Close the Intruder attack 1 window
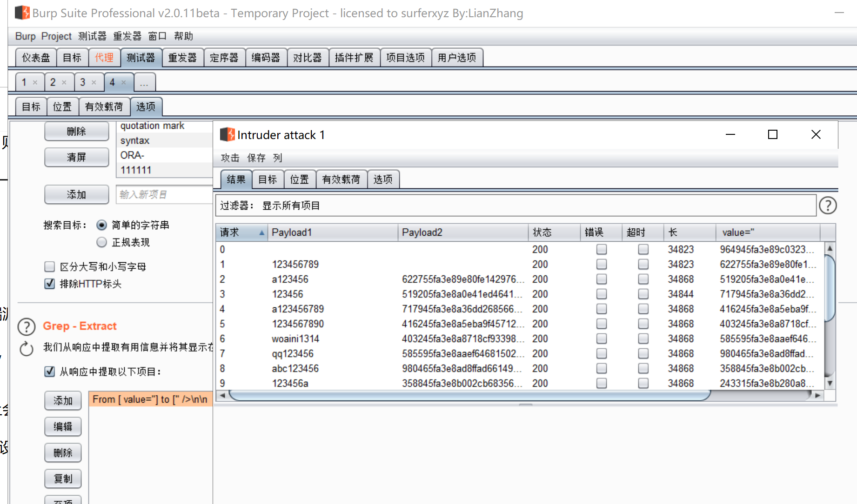 click(816, 134)
